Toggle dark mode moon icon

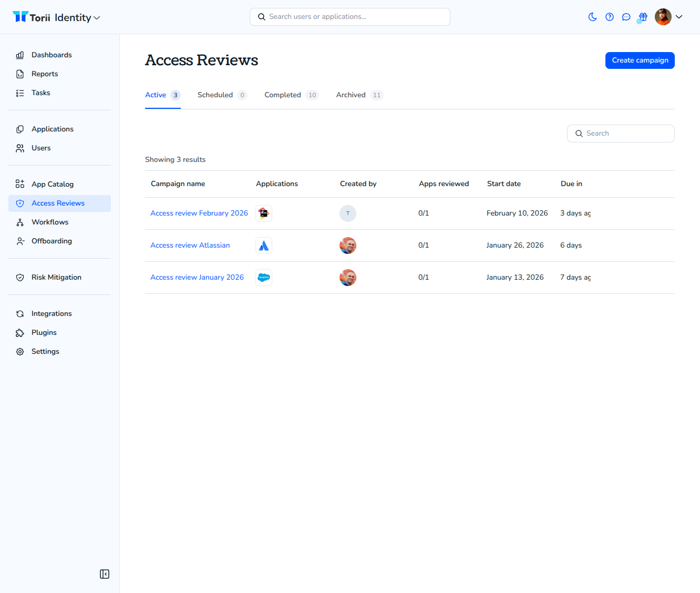click(x=593, y=17)
